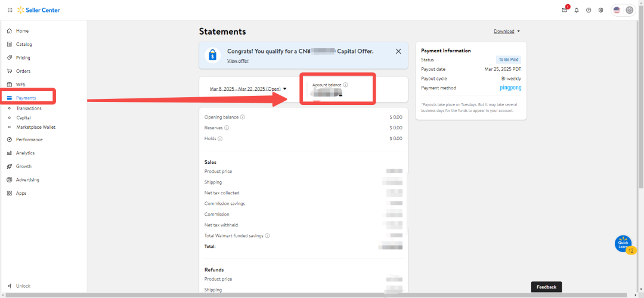Open the US flag account selector
This screenshot has height=298, width=644.
617,10
